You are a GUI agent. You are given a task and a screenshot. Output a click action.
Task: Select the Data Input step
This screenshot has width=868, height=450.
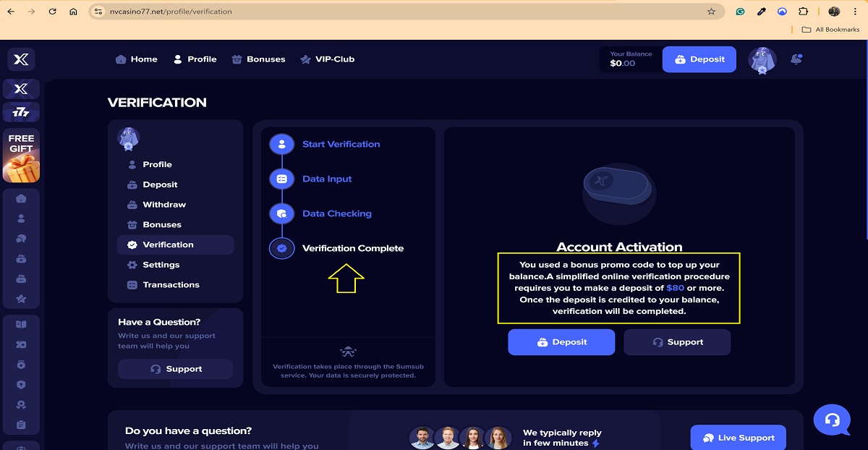[x=327, y=179]
